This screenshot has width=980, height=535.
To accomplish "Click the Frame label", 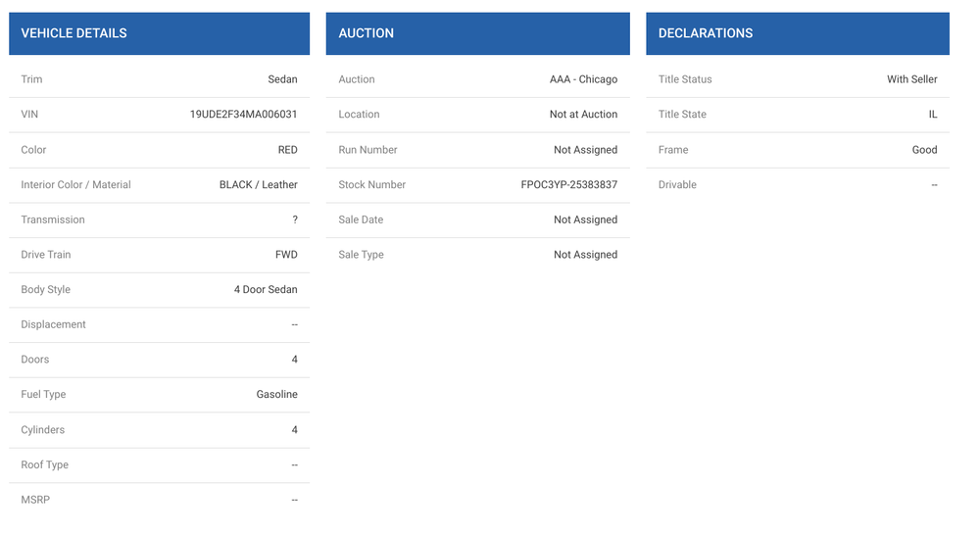I will pyautogui.click(x=673, y=150).
